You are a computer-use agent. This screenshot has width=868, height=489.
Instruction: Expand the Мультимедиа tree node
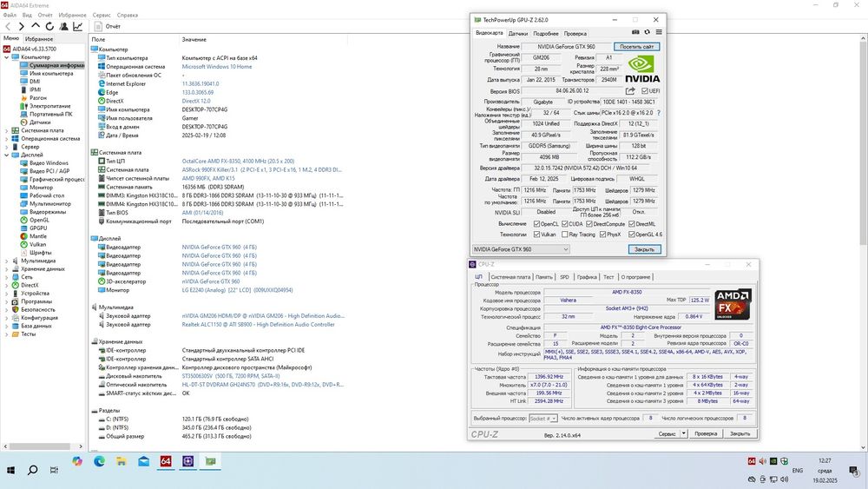(7, 261)
